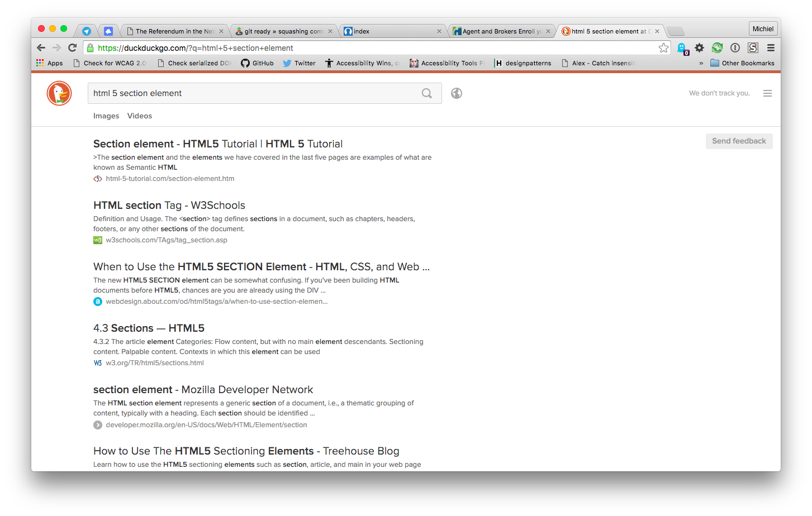This screenshot has width=812, height=516.
Task: Open the Michiel profile button
Action: [763, 29]
